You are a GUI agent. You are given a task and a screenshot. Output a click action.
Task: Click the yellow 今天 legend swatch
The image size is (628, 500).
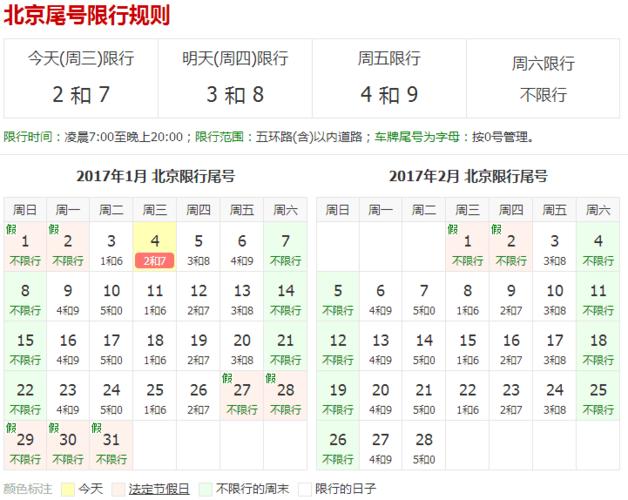tap(68, 489)
